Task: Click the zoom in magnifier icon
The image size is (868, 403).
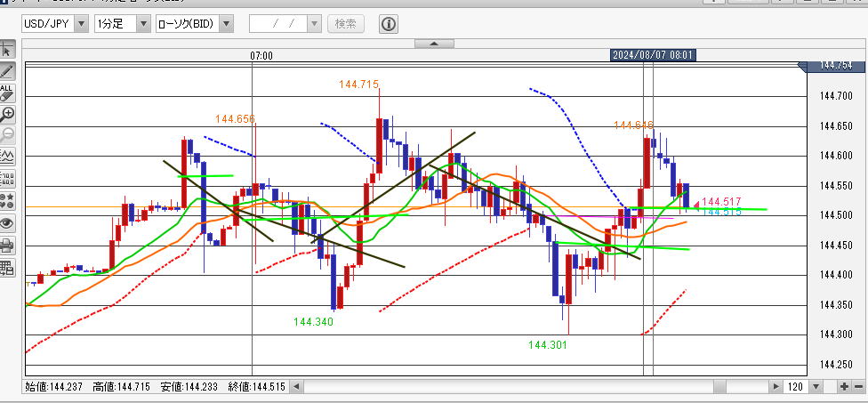Action: click(x=7, y=114)
